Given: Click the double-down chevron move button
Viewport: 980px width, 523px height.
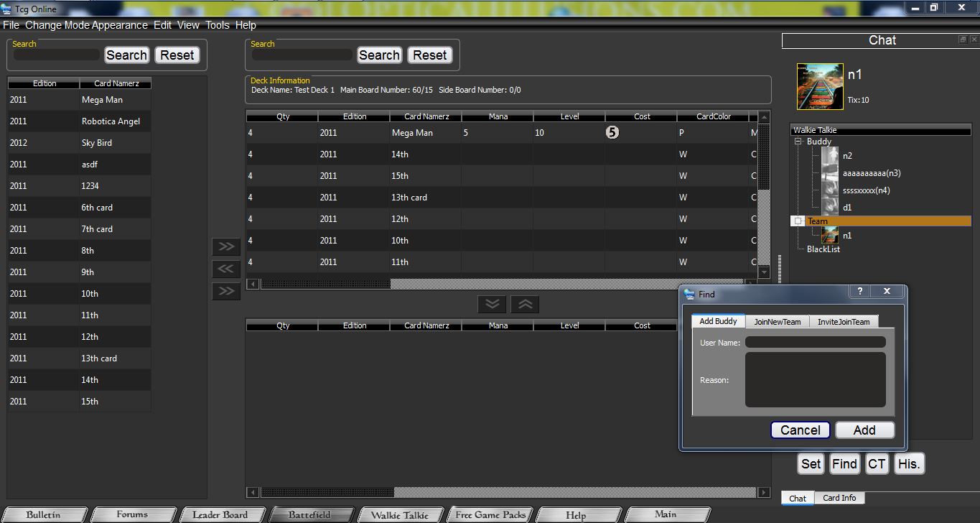Looking at the screenshot, I should [492, 304].
